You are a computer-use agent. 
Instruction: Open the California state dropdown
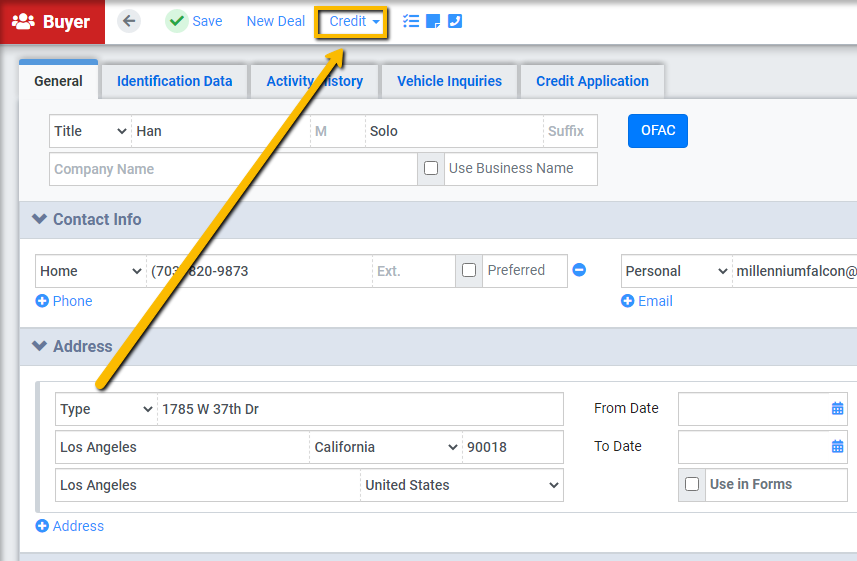[x=386, y=447]
